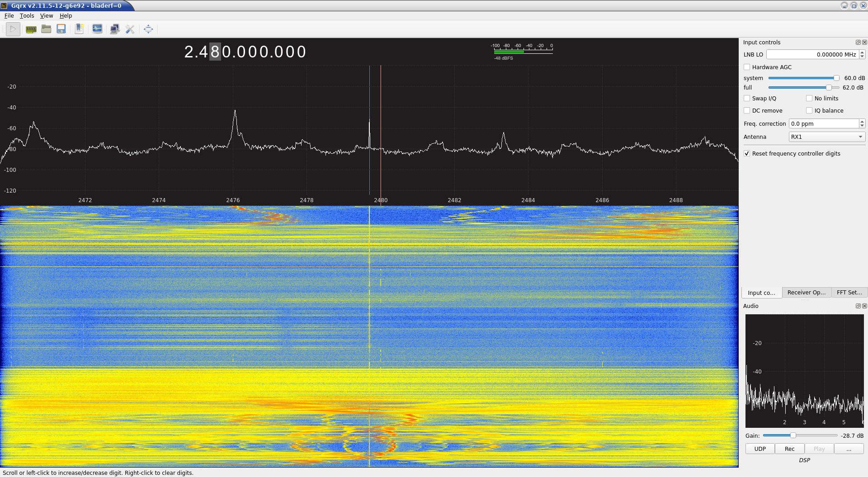868x478 pixels.
Task: Adjust the system gain slider
Action: pos(804,78)
